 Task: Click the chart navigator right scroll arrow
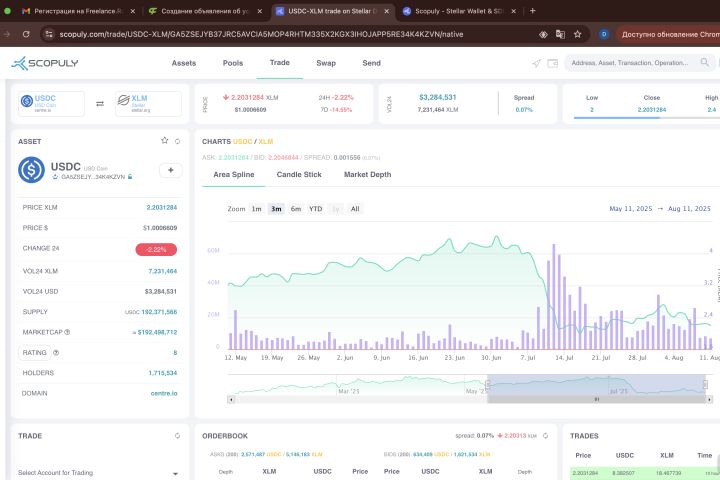click(x=709, y=400)
